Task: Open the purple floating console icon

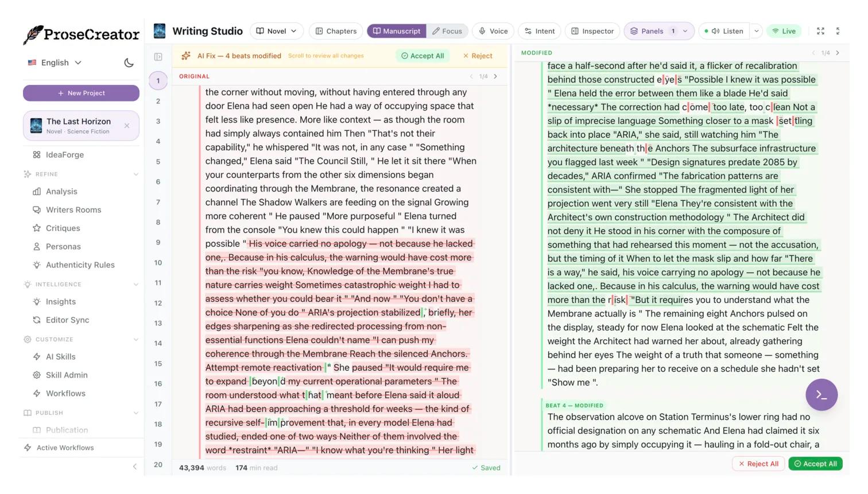Action: (821, 395)
